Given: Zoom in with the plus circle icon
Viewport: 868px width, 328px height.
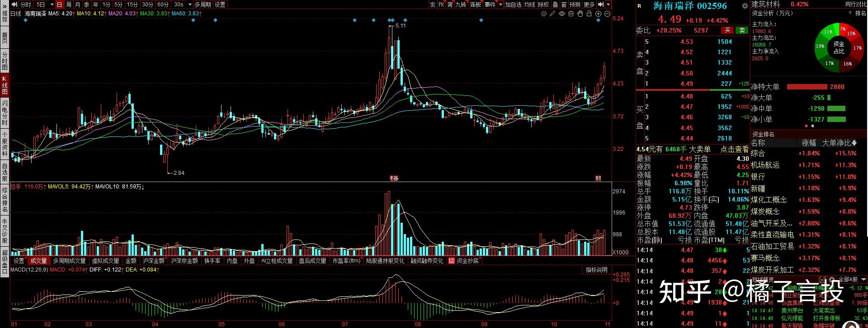Looking at the screenshot, I should 598,14.
